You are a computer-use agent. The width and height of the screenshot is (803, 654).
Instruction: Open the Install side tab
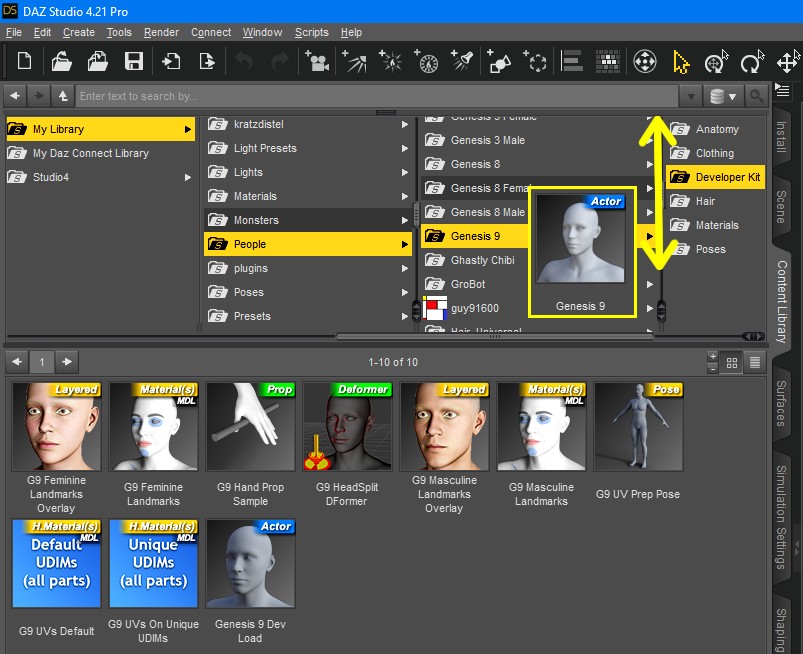coord(781,137)
